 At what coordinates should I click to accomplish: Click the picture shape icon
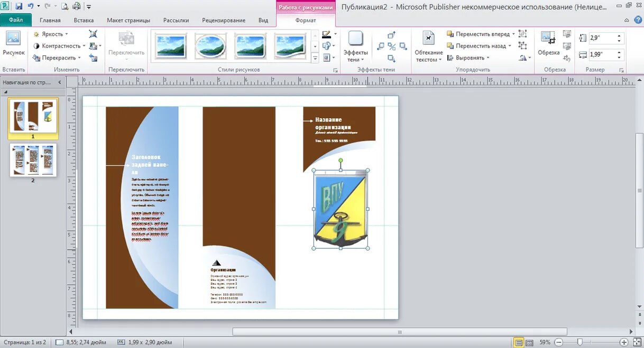click(326, 46)
